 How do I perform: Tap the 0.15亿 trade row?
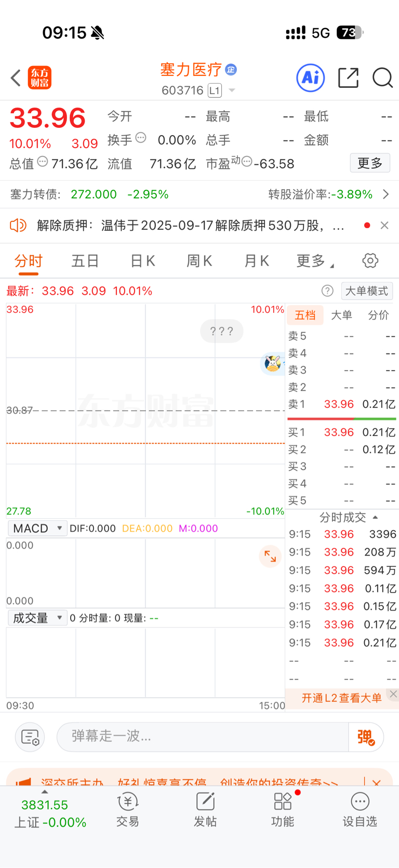342,606
